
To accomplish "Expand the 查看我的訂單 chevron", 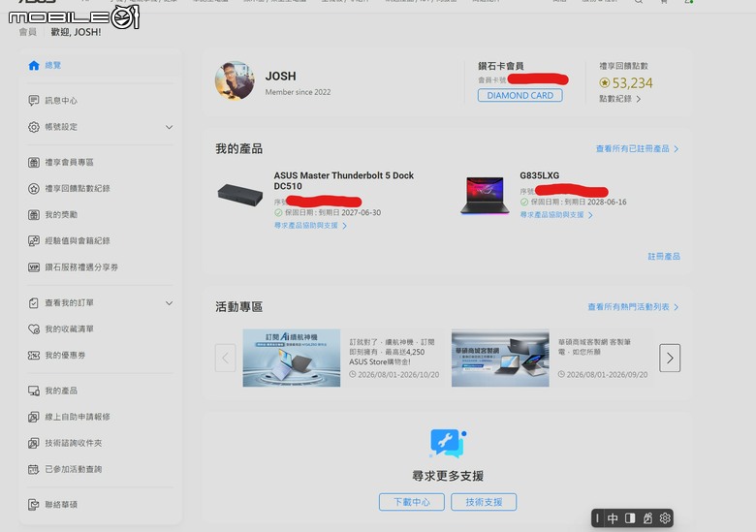I will point(169,303).
